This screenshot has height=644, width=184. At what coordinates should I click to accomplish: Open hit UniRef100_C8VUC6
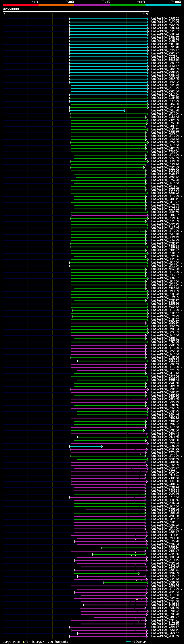[165, 260]
